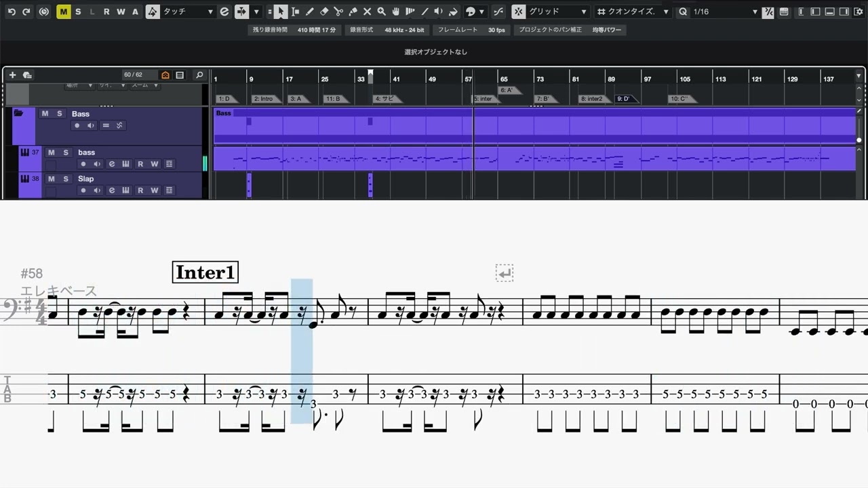Select the Line tool

(425, 12)
